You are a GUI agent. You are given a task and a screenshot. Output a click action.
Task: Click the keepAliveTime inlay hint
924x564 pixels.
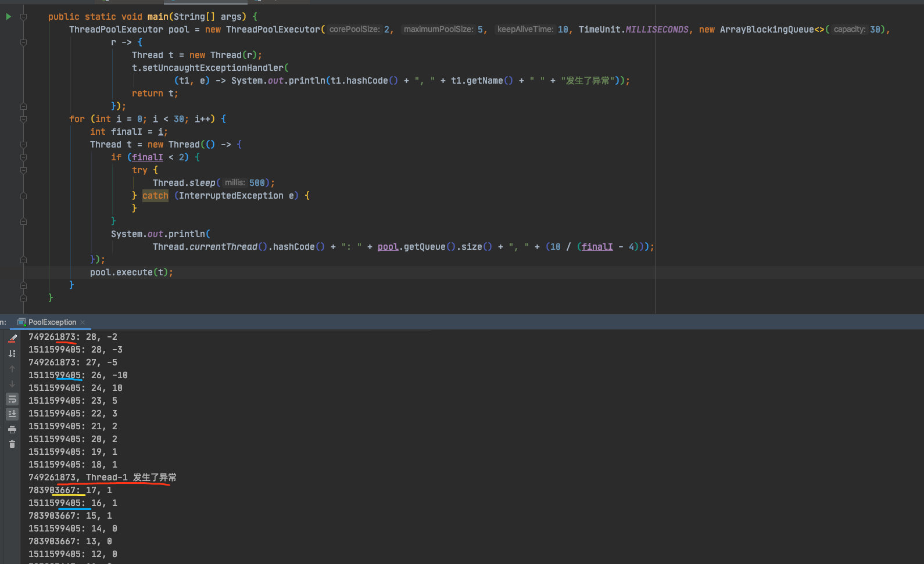(525, 29)
